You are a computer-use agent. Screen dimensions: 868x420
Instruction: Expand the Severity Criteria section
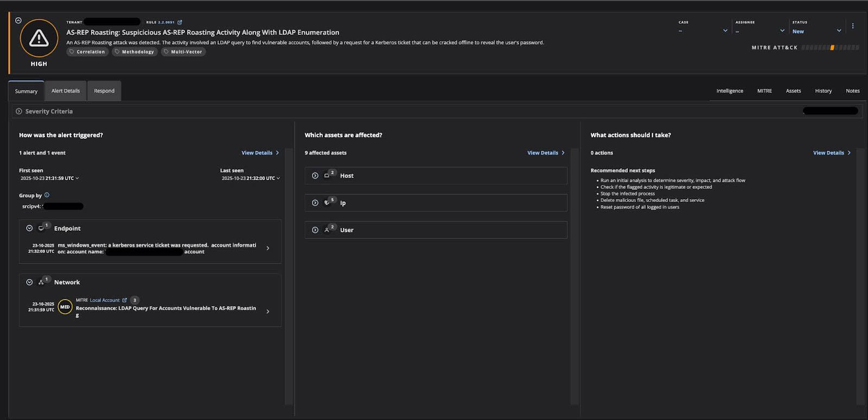pos(19,111)
